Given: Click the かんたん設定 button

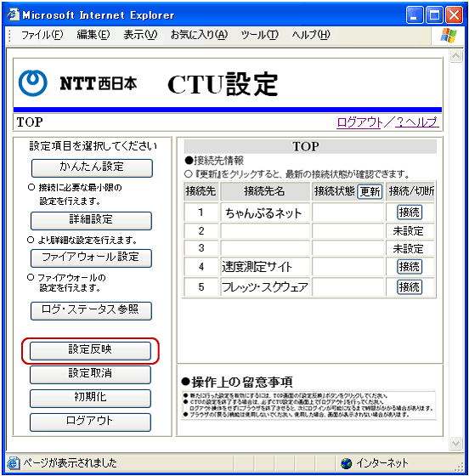Looking at the screenshot, I should [92, 167].
